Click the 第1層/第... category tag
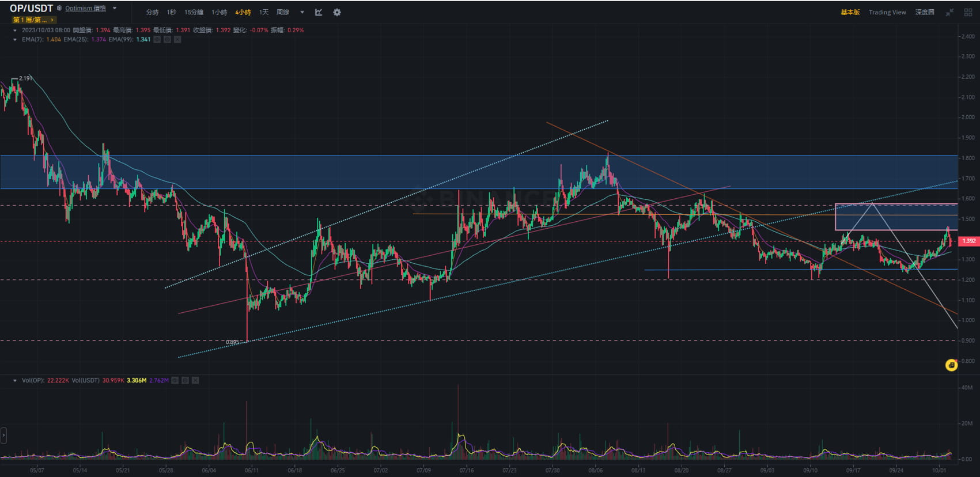Screen dimensions: 980x477 point(33,20)
